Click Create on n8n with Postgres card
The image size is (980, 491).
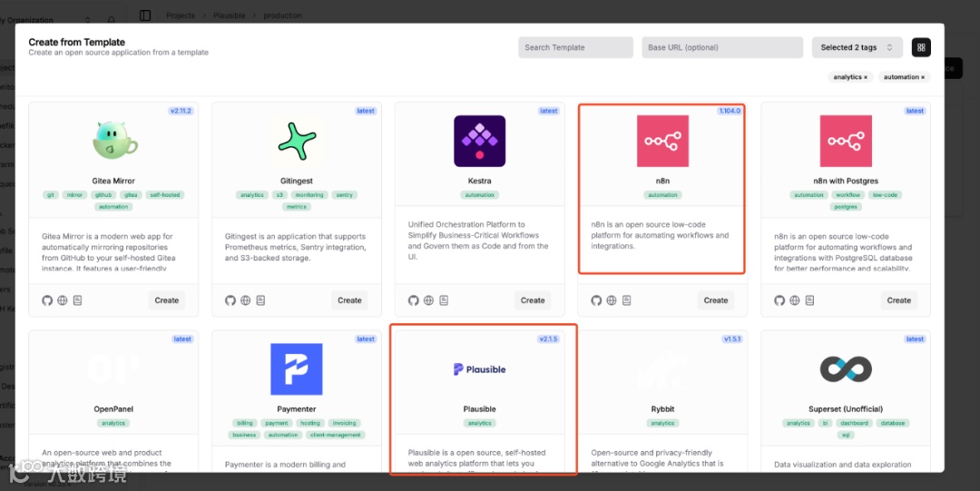[898, 300]
